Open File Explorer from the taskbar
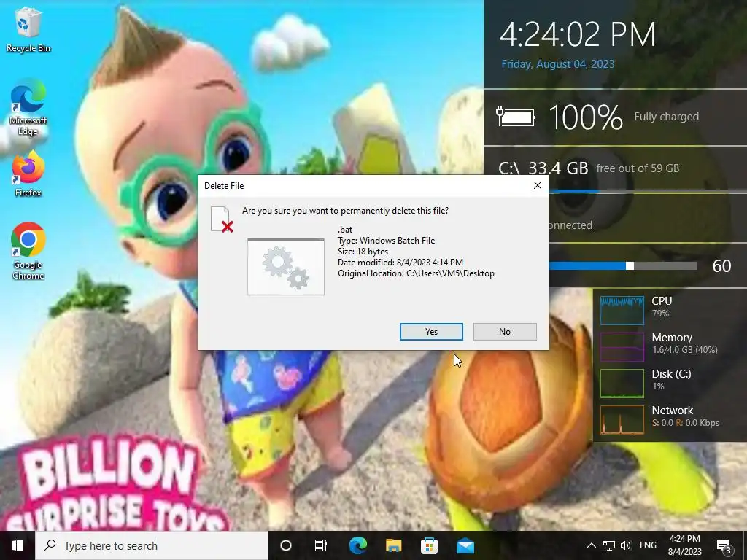 pos(393,545)
